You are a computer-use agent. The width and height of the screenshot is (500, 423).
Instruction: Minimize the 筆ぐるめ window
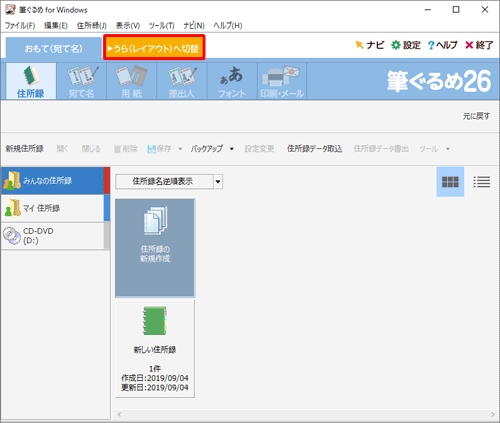pos(428,10)
